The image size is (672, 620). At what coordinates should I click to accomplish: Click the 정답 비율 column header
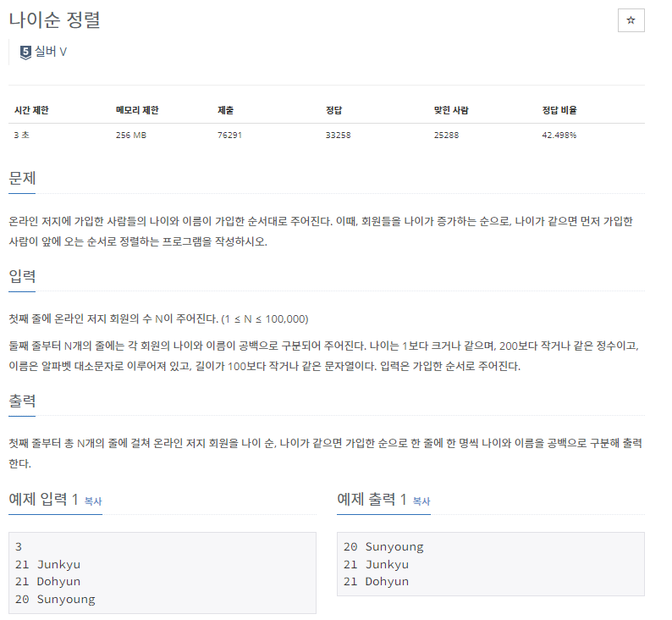[x=559, y=110]
